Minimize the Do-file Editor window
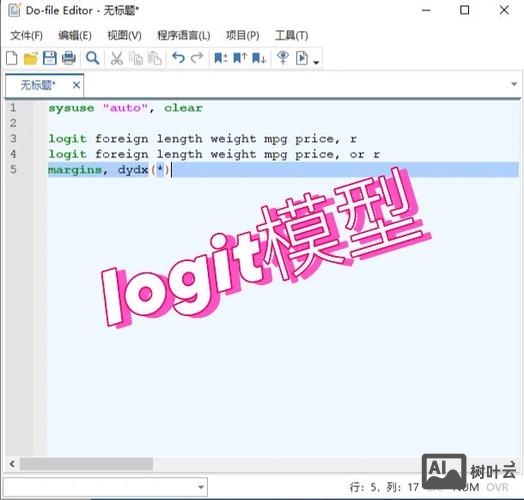The height and width of the screenshot is (500, 524). point(426,10)
